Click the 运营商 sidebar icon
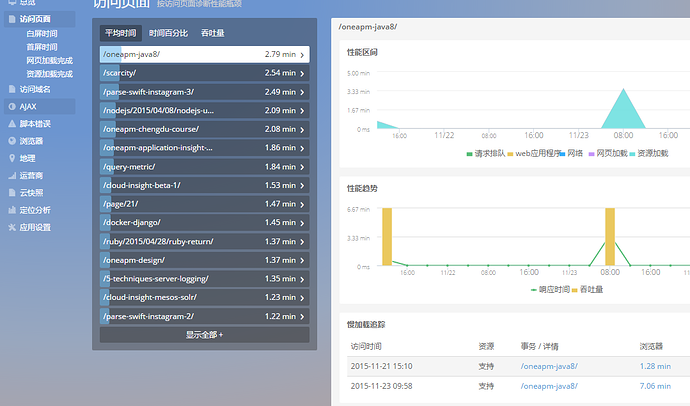 10,175
